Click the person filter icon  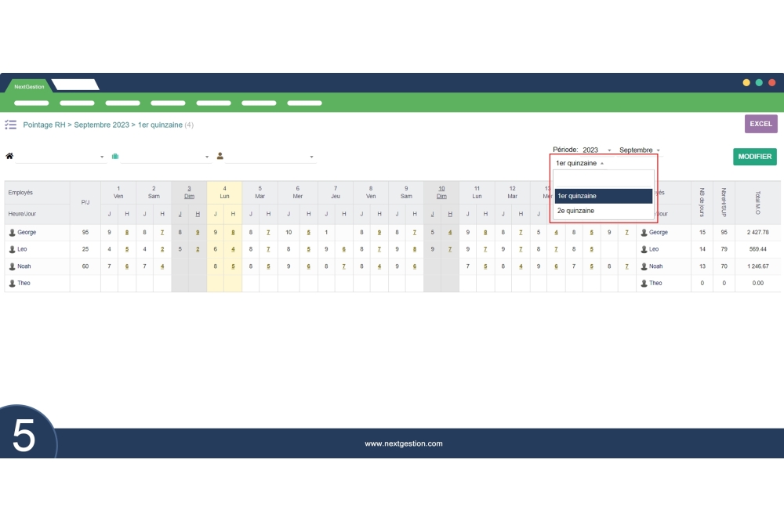point(220,155)
